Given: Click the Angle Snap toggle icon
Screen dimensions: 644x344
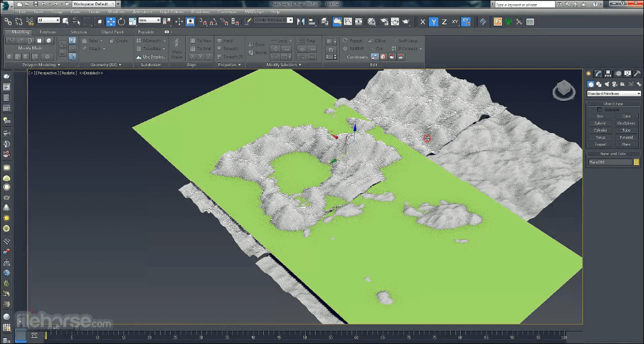Looking at the screenshot, I should [214, 21].
